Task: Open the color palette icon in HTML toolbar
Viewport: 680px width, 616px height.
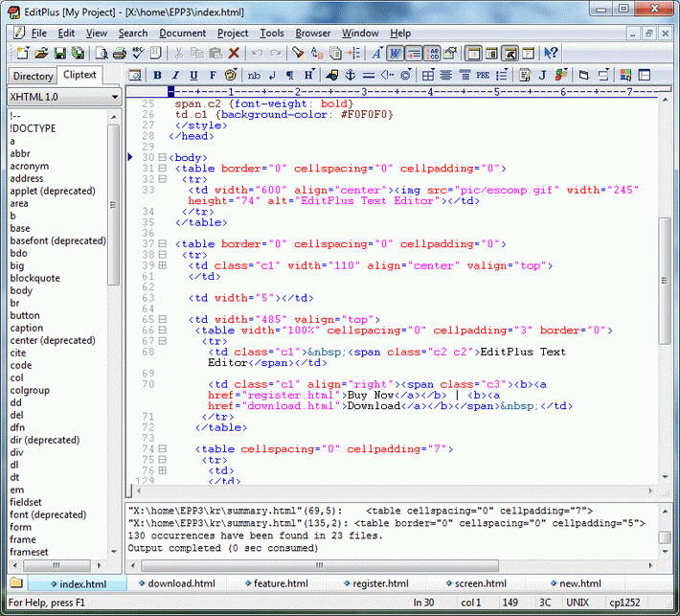Action: pyautogui.click(x=230, y=75)
